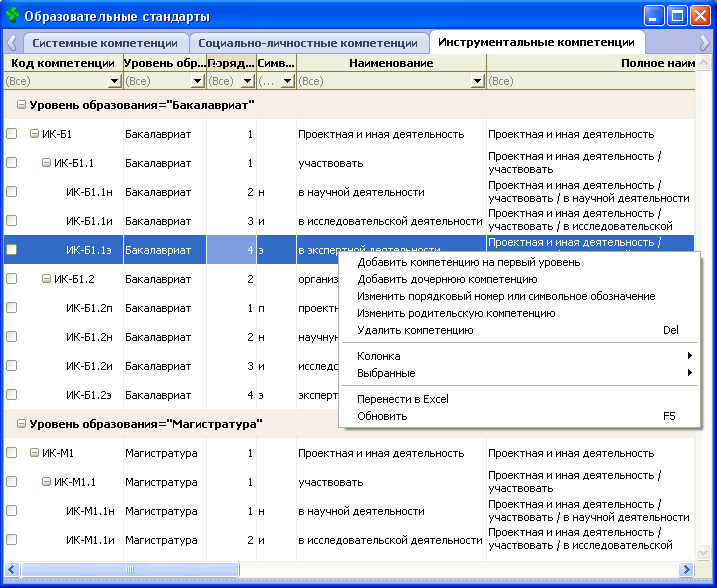Collapse the Бакалавриат education level group
The height and width of the screenshot is (588, 717).
[x=21, y=105]
